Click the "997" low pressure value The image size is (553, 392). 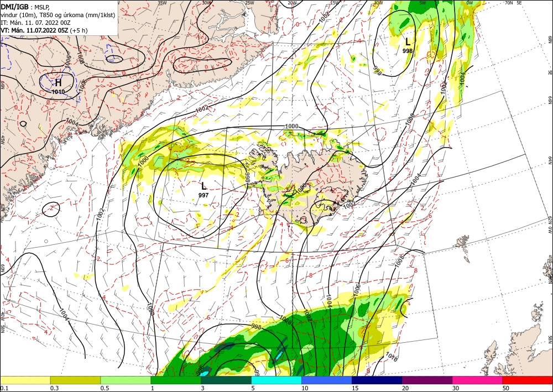(204, 195)
